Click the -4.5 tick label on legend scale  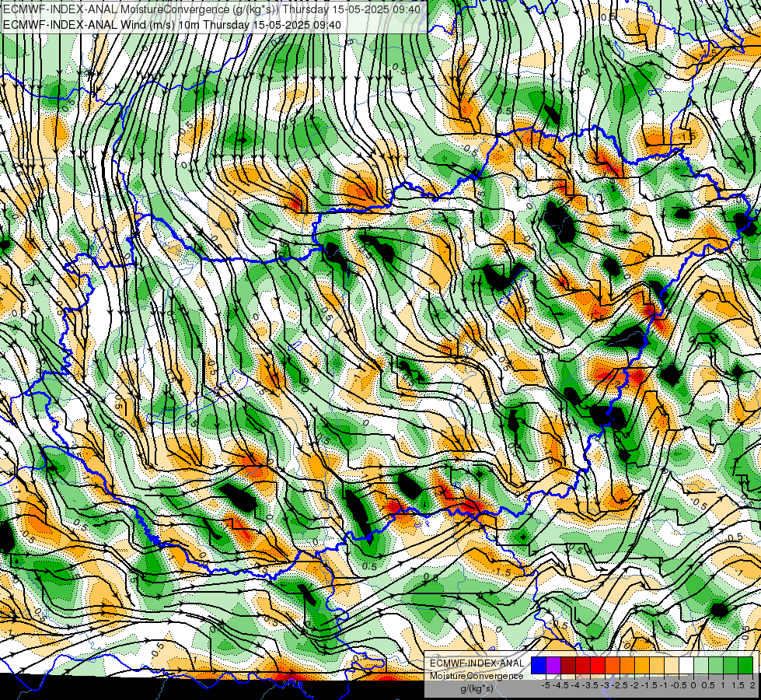[560, 685]
